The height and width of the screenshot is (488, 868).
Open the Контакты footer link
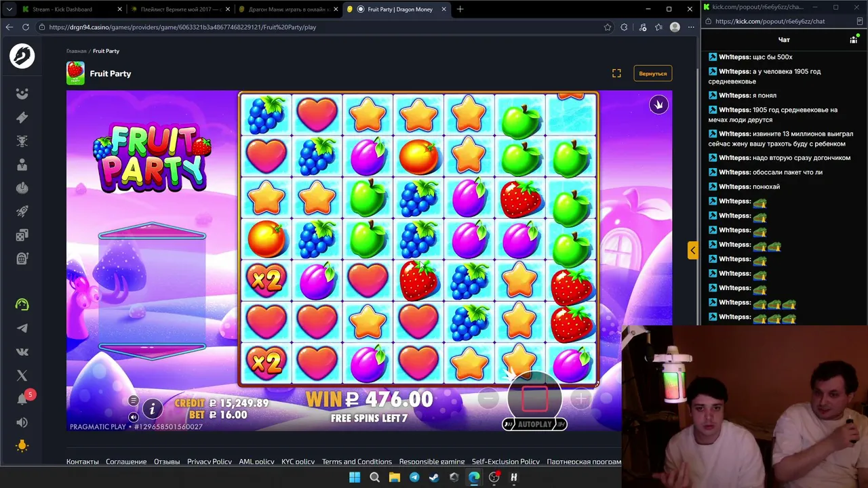[x=83, y=462]
